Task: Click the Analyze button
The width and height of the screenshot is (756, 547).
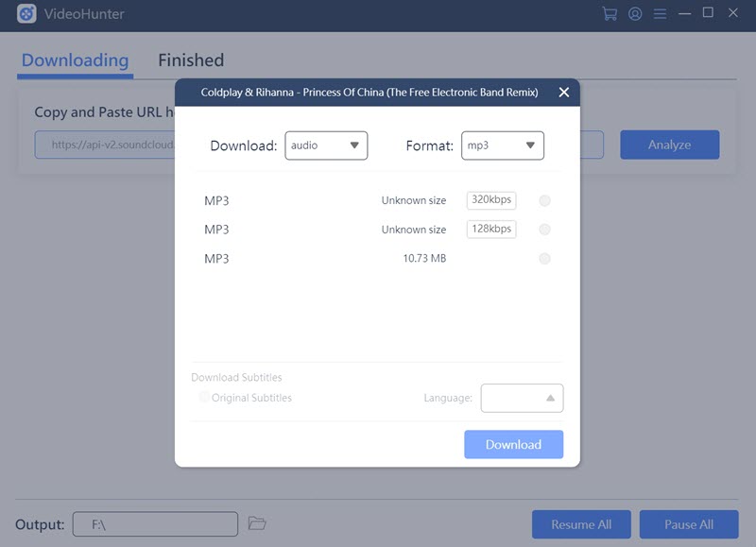Action: pyautogui.click(x=670, y=145)
